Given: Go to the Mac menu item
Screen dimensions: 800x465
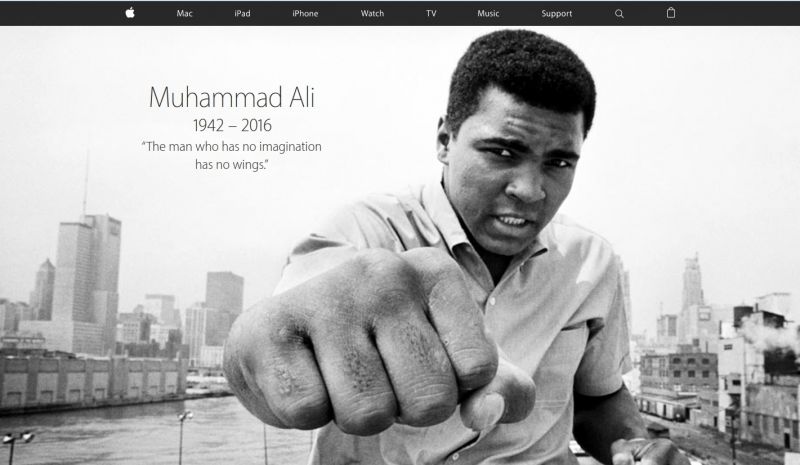Looking at the screenshot, I should click(184, 14).
